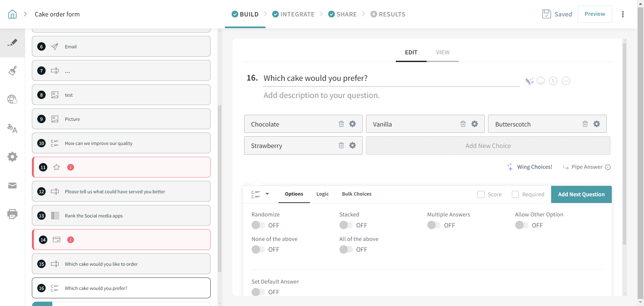Image resolution: width=644 pixels, height=306 pixels.
Task: Click the printer icon in the sidebar
Action: tap(12, 214)
